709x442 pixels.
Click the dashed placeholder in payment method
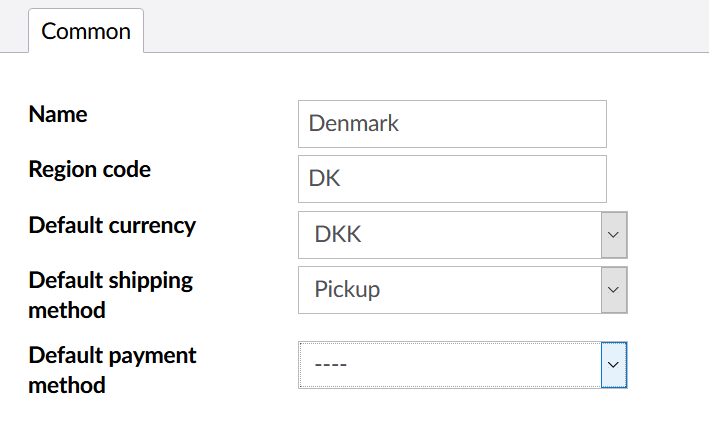click(331, 364)
